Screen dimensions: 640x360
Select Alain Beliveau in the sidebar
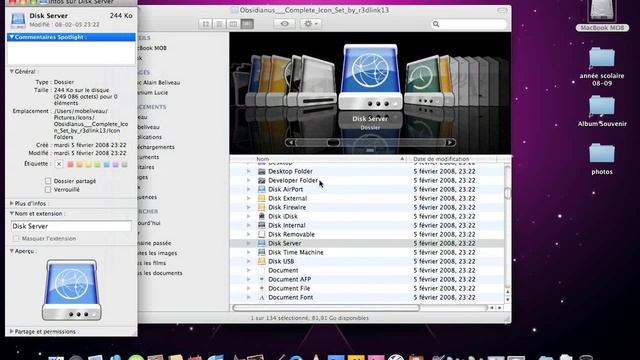tap(159, 82)
